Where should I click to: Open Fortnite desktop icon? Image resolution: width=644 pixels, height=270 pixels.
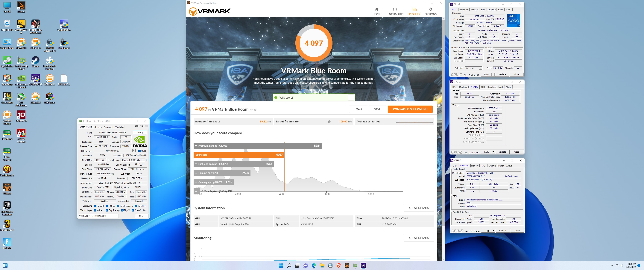coord(7,244)
